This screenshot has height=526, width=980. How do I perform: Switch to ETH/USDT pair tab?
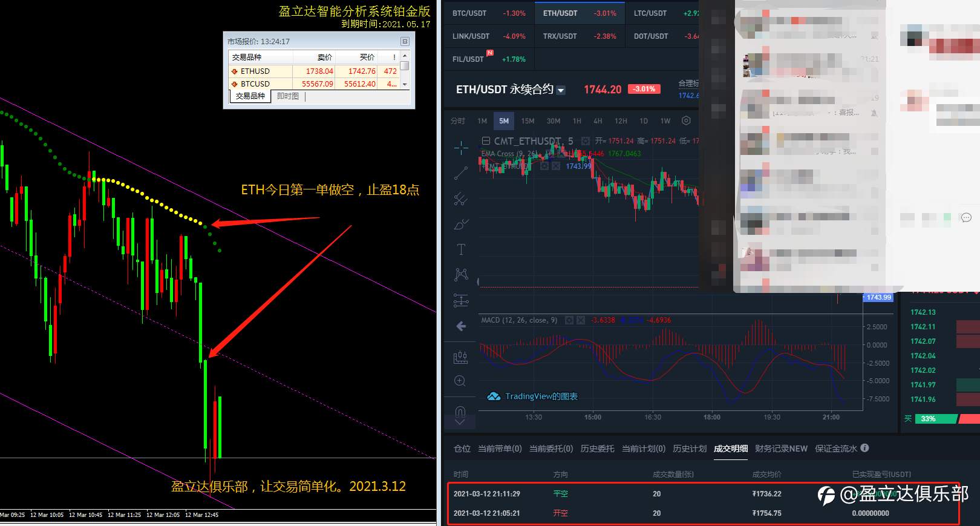coord(580,13)
